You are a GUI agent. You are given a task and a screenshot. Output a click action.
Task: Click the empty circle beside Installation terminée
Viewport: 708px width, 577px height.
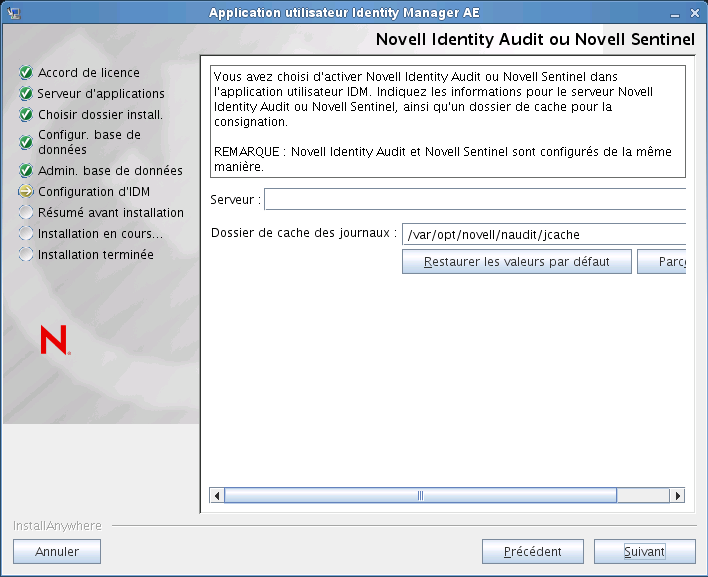26,255
